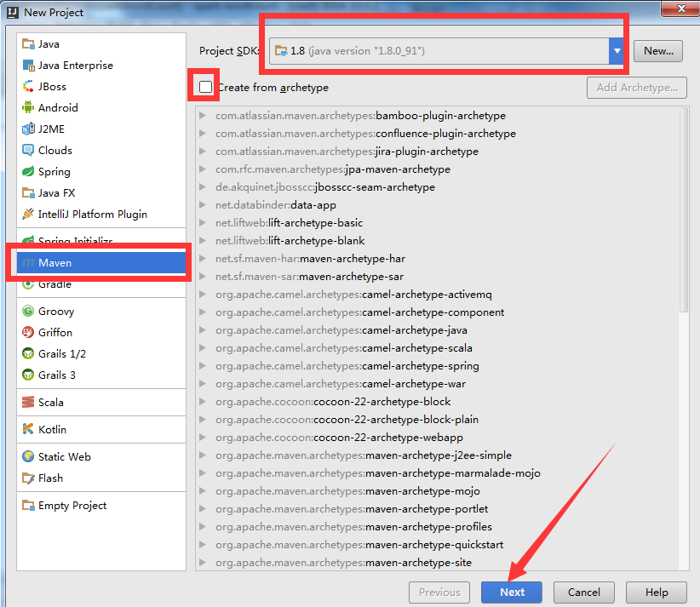
Task: Click the Android robot icon
Action: coord(28,107)
